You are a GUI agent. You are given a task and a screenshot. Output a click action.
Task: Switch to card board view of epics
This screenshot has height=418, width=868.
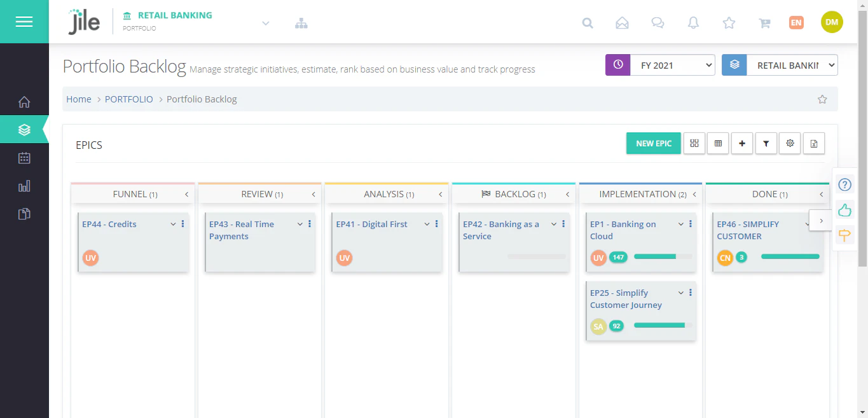point(694,143)
